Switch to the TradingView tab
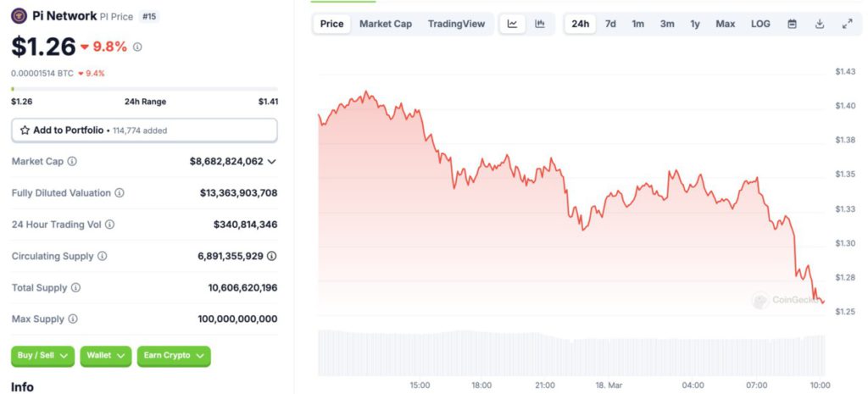Screen dimensions: 868x394 click(456, 24)
